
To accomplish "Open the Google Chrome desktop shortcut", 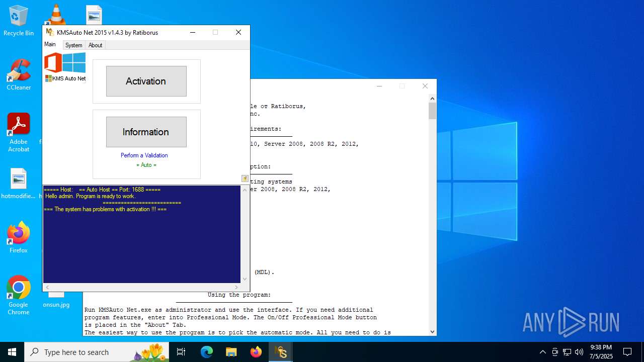I will point(19,296).
